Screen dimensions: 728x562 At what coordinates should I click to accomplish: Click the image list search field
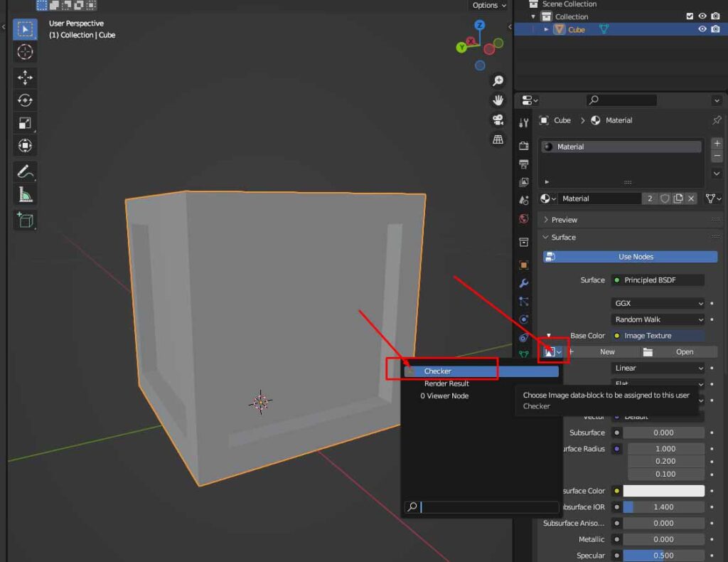click(x=481, y=507)
